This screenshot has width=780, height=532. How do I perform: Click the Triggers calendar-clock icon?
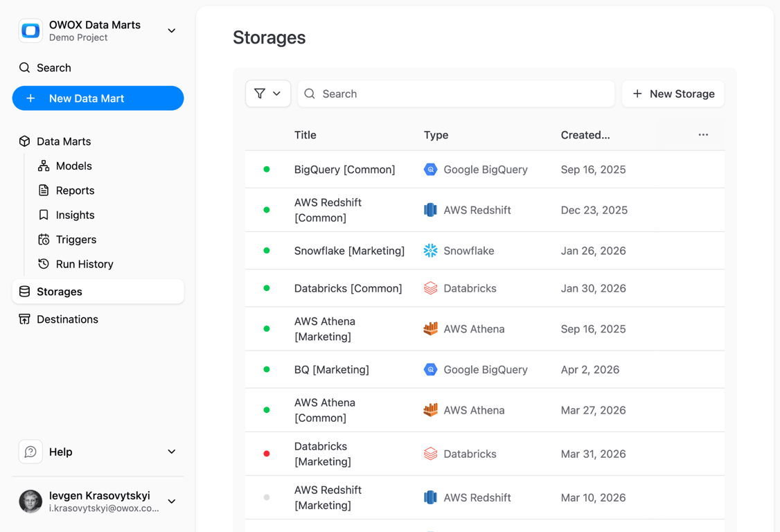(x=44, y=240)
